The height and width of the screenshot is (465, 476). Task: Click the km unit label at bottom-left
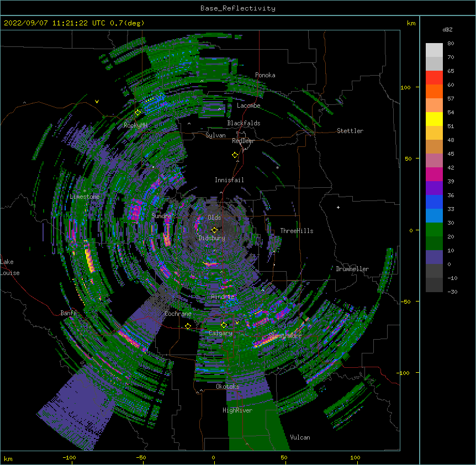[8, 458]
